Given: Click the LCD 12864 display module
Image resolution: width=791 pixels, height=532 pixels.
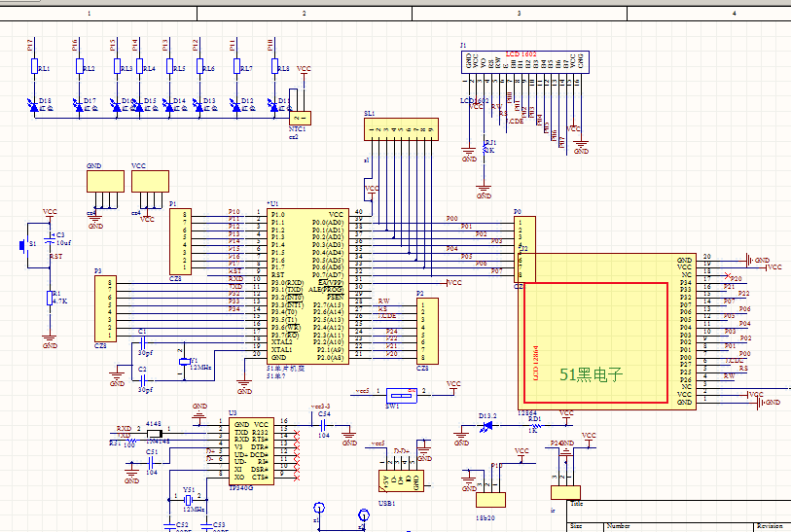Looking at the screenshot, I should point(607,332).
